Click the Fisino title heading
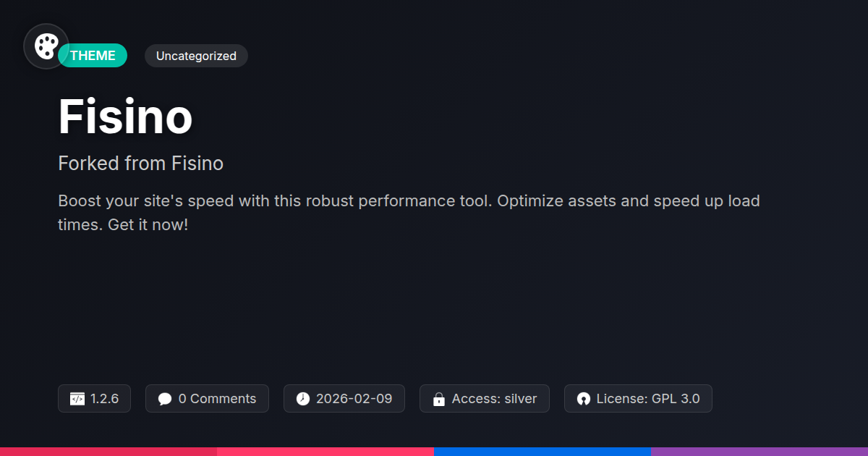The image size is (868, 456). pos(125,117)
